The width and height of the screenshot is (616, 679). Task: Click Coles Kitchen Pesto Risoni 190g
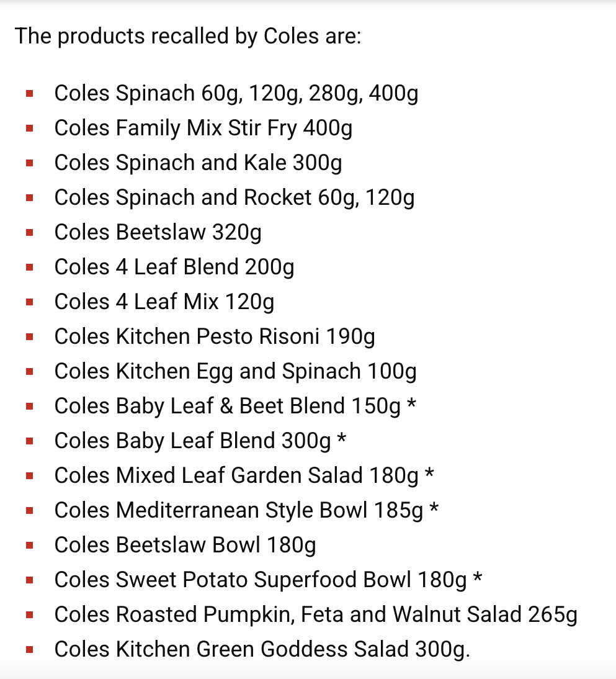click(x=215, y=336)
